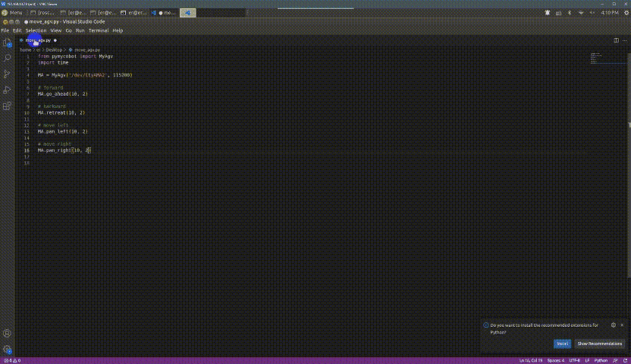
Task: Click the Desktop breadcrumb segment
Action: tap(54, 50)
